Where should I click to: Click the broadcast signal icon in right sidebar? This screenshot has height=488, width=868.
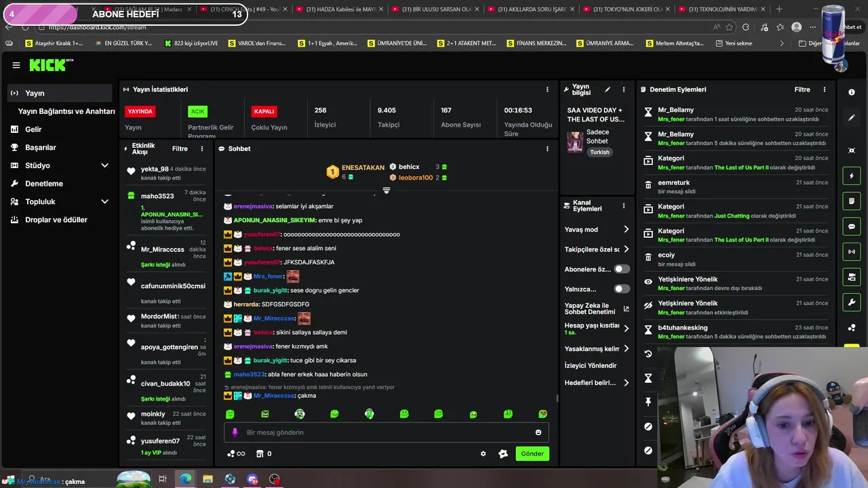click(x=852, y=252)
